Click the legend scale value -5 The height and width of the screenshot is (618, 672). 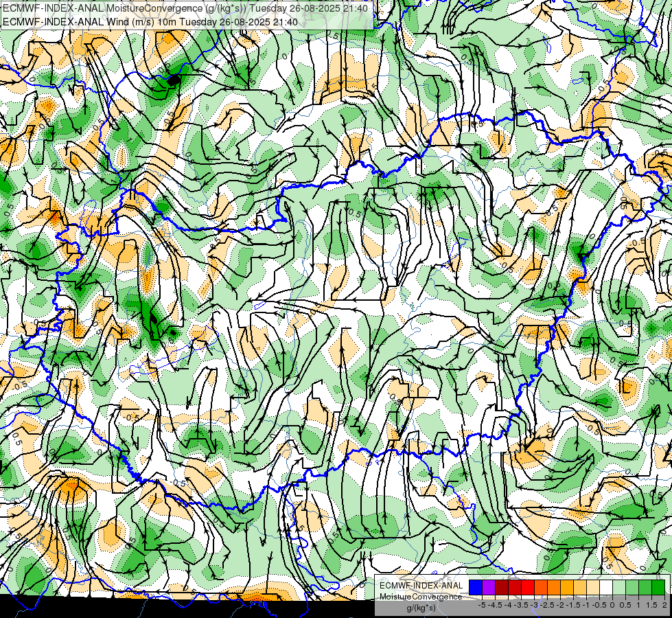[482, 605]
